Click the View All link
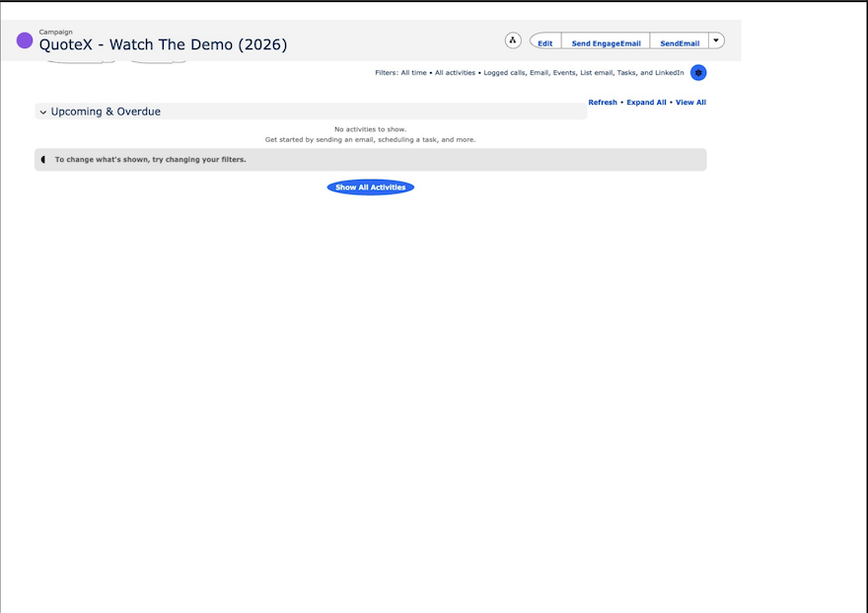 (x=690, y=103)
